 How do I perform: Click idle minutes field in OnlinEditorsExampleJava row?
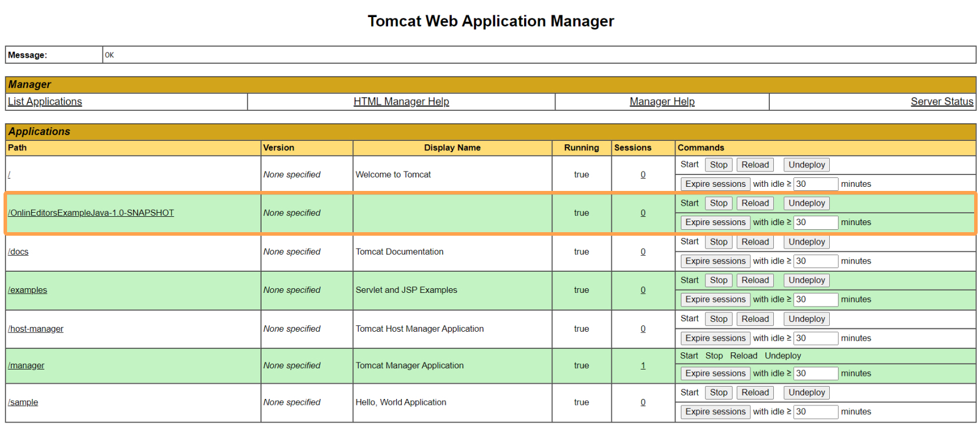[816, 222]
